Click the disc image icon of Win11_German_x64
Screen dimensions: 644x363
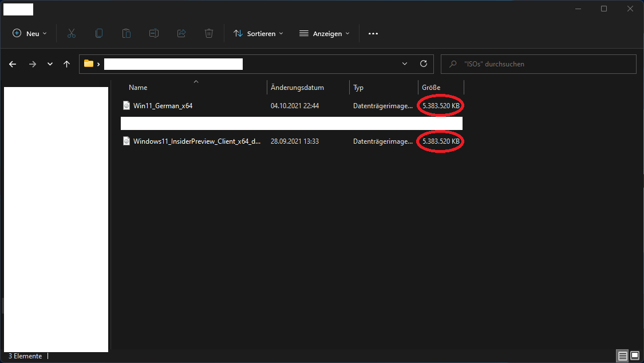click(127, 105)
